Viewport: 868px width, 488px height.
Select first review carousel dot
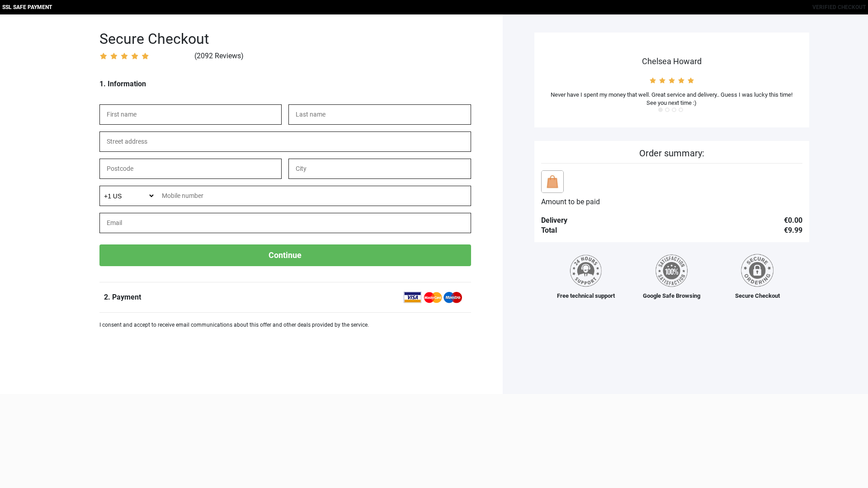click(660, 110)
